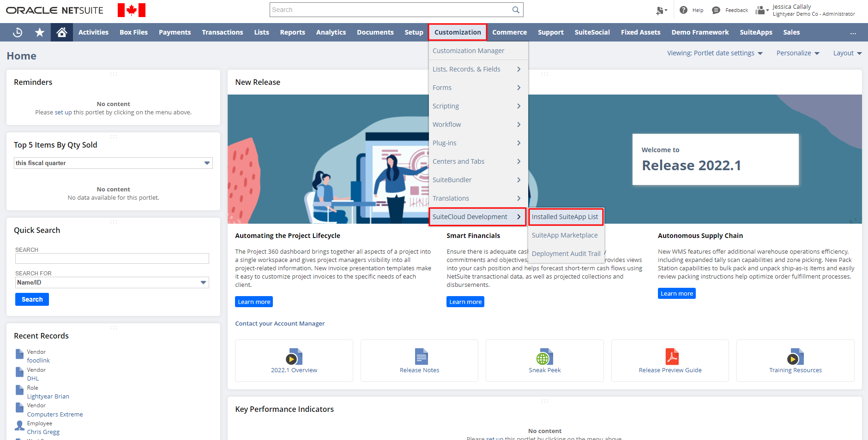Screen dimensions: 868x440
Task: Click the Sneak Peek globe icon
Action: 544,357
